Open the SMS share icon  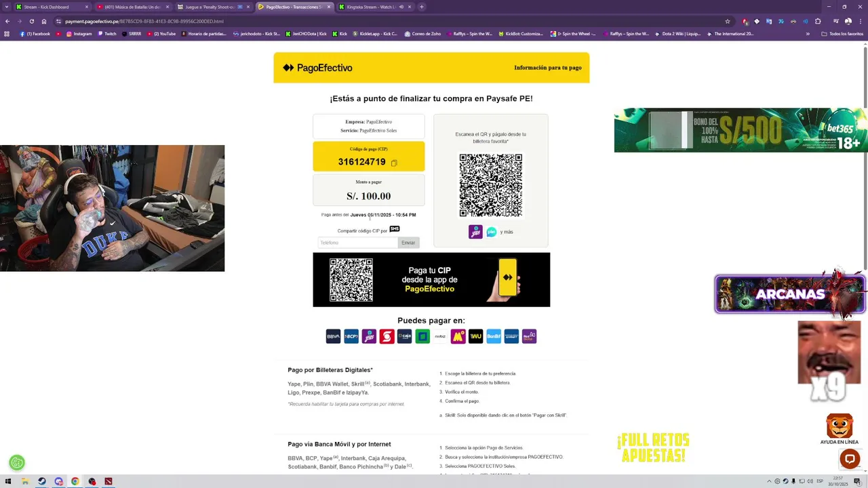pyautogui.click(x=395, y=229)
